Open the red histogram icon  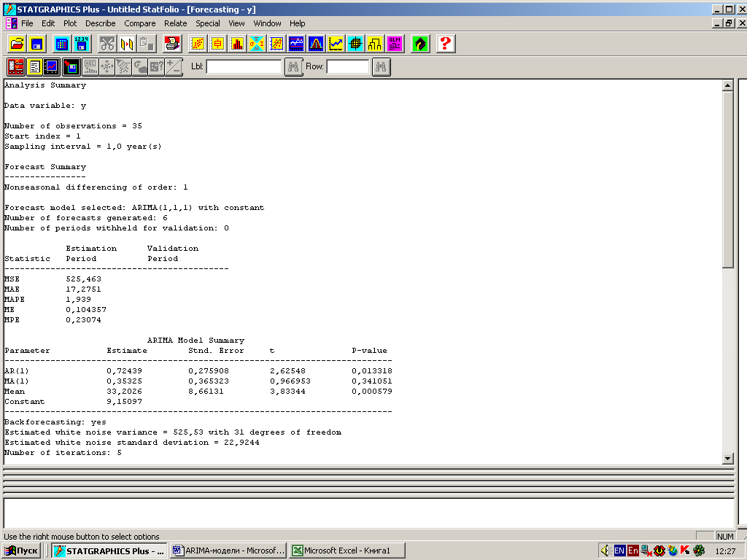tap(237, 44)
